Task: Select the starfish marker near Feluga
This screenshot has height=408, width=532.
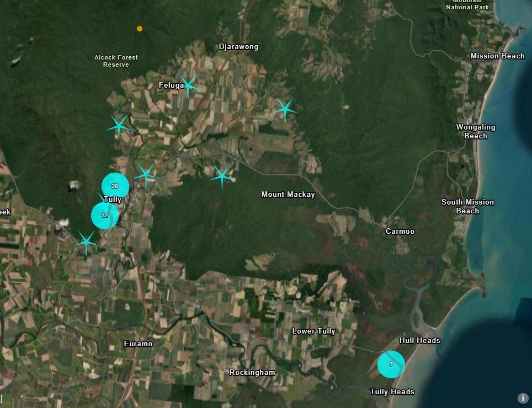Action: click(x=189, y=85)
